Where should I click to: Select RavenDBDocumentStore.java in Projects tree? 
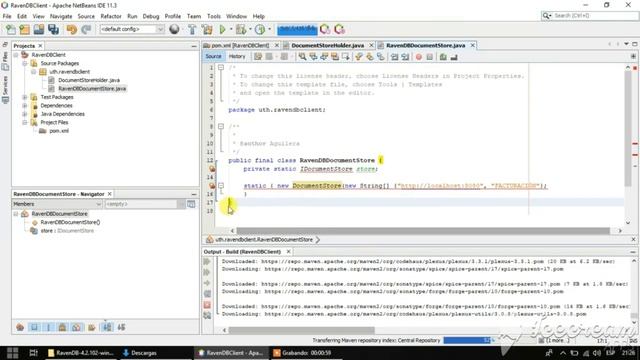pyautogui.click(x=92, y=89)
